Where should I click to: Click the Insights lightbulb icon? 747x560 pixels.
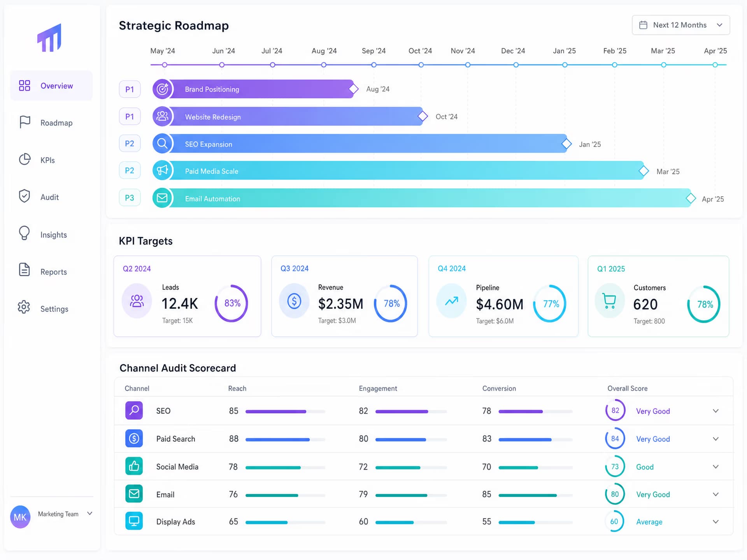tap(24, 233)
